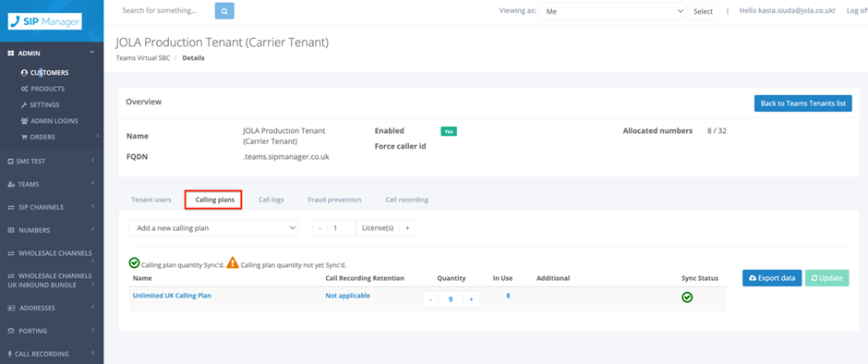Click the Admin Logins people icon
Screen dimensions: 868x364
(24, 121)
